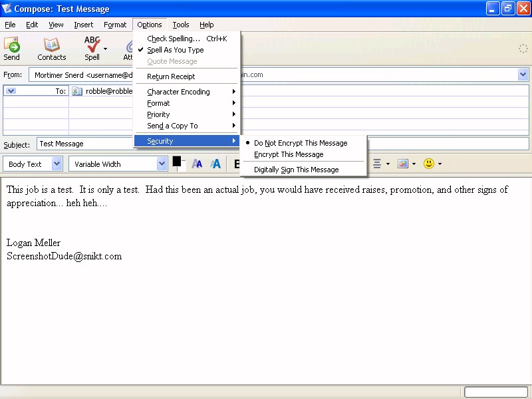Click the insert image icon

pos(403,164)
